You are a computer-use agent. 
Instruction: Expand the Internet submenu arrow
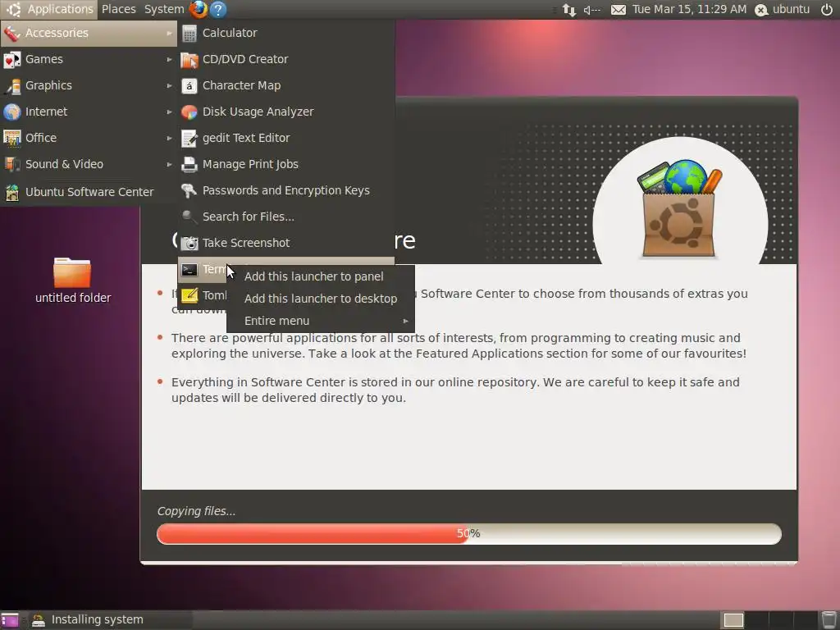[169, 112]
